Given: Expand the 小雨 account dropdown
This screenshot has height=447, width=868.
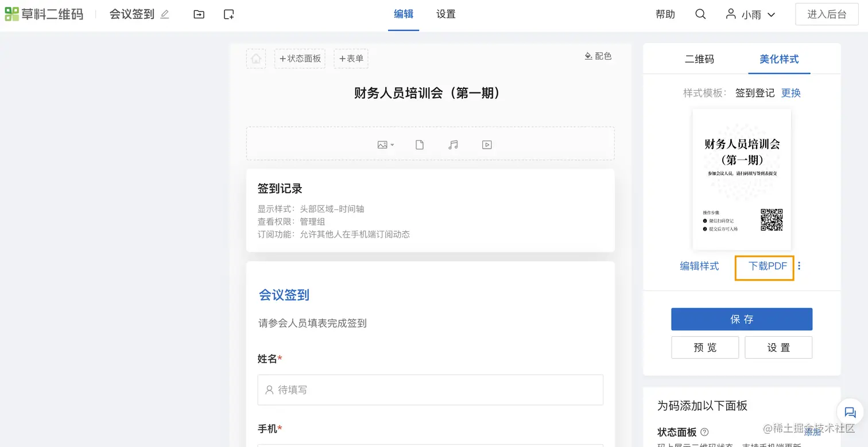Looking at the screenshot, I should coord(771,15).
